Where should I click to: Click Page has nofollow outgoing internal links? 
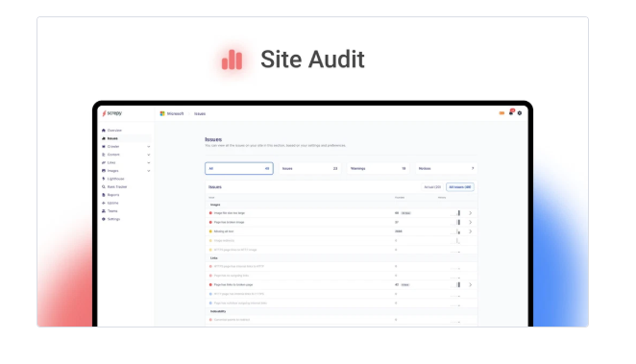pyautogui.click(x=240, y=303)
